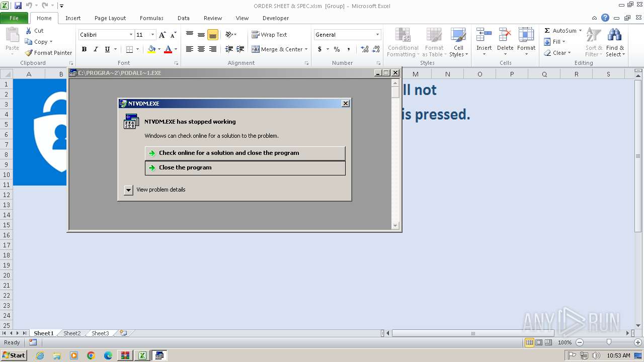Screen dimensions: 644x362
Task: Set Middle Align for cells
Action: pos(201,35)
